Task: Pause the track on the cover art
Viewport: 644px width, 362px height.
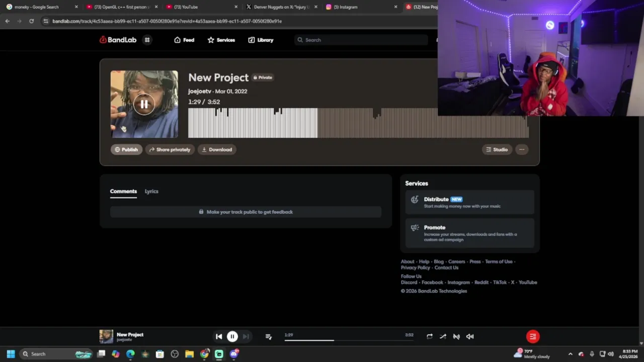Action: (144, 105)
